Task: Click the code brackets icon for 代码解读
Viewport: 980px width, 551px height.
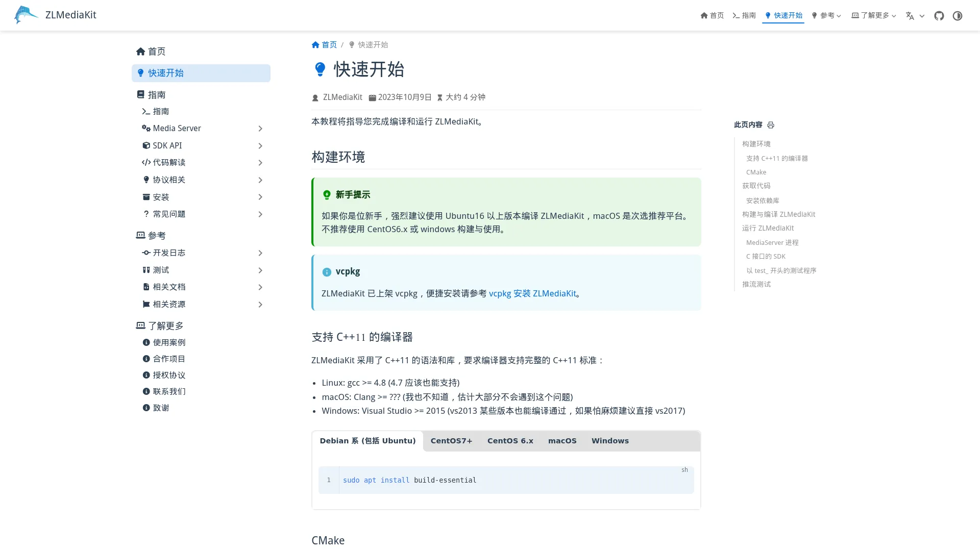Action: pyautogui.click(x=146, y=162)
